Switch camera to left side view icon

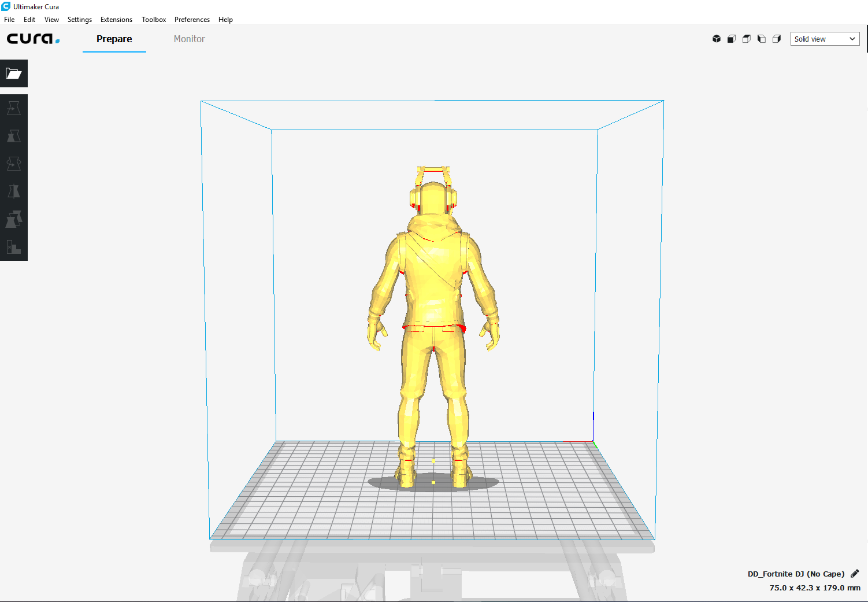coord(762,39)
